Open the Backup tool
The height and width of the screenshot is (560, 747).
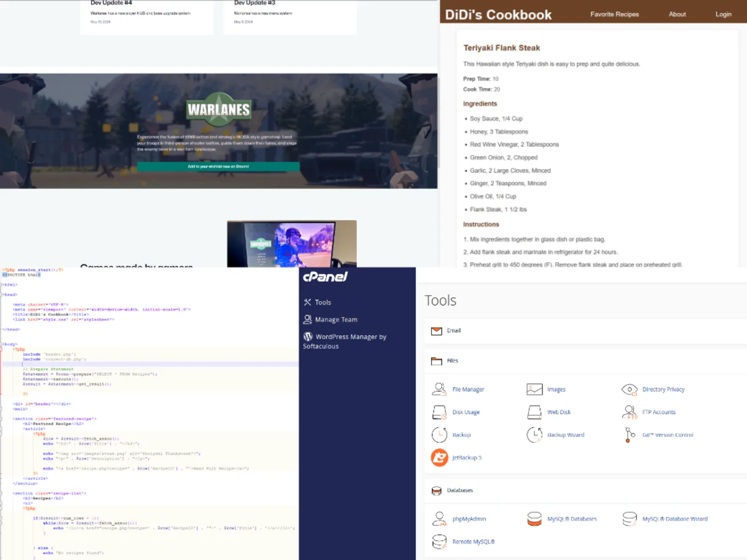(462, 435)
